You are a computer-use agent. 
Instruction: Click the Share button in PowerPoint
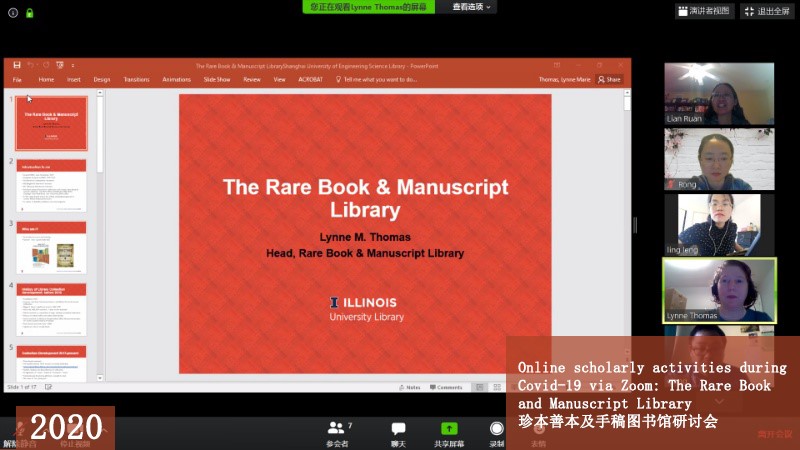pyautogui.click(x=609, y=79)
